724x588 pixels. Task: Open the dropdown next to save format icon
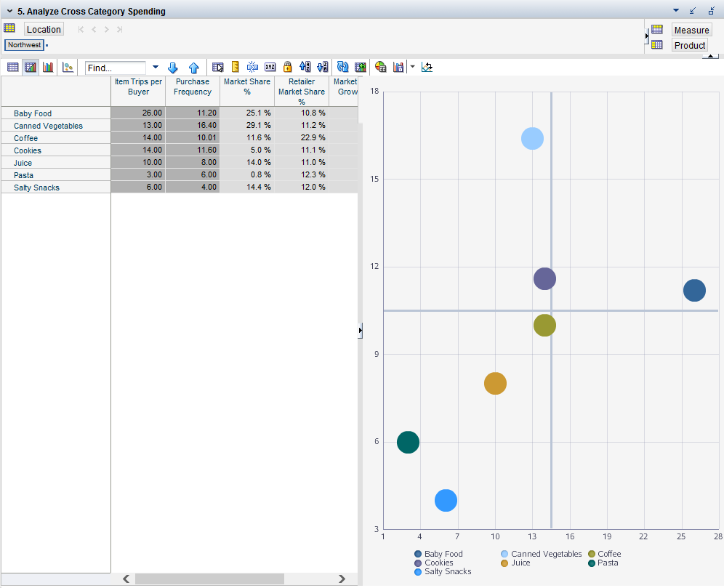tap(412, 67)
